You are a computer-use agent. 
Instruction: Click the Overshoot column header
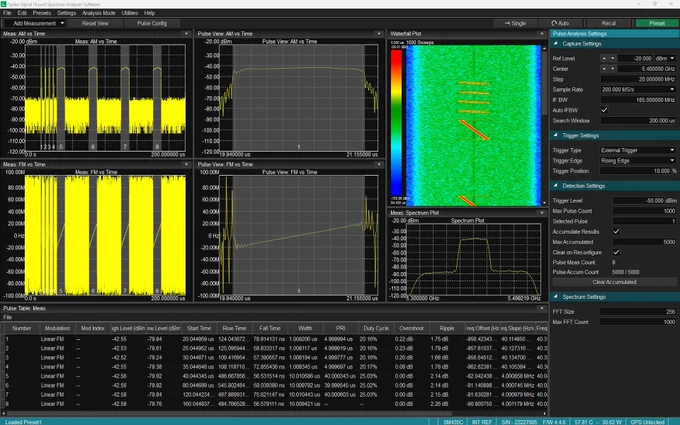click(x=411, y=328)
